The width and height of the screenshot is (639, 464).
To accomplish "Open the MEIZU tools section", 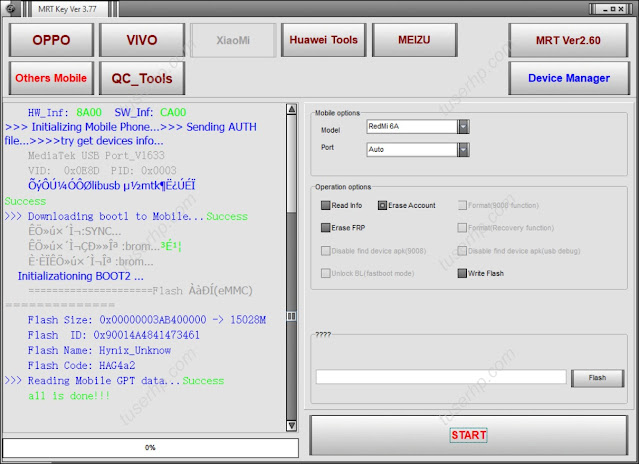I will click(414, 40).
